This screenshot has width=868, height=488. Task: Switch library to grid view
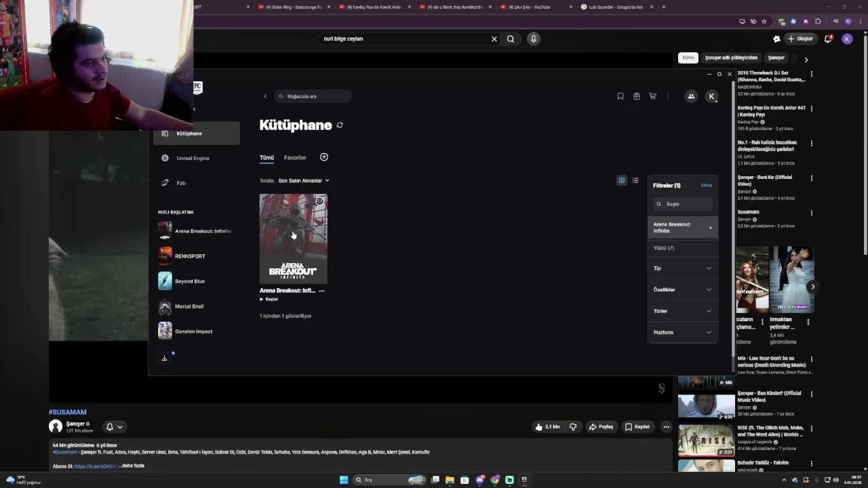(622, 180)
